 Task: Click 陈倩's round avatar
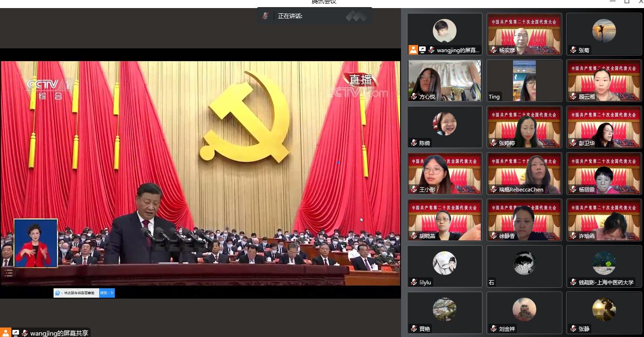coord(445,124)
